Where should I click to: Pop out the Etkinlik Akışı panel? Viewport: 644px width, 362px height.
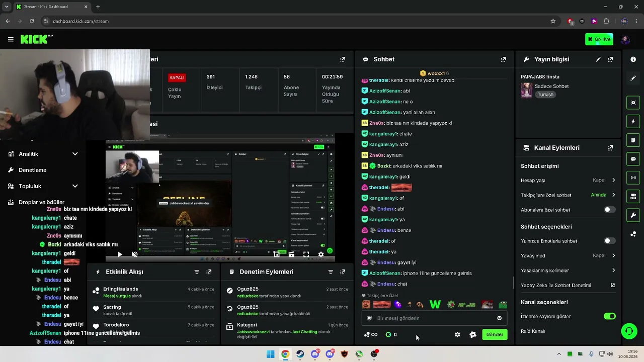209,272
